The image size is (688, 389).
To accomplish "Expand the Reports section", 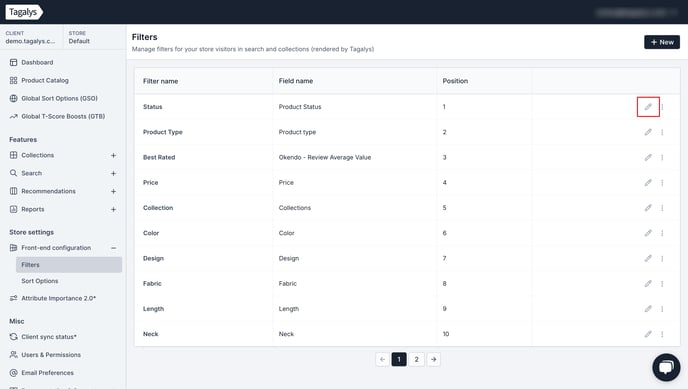I will click(x=113, y=209).
